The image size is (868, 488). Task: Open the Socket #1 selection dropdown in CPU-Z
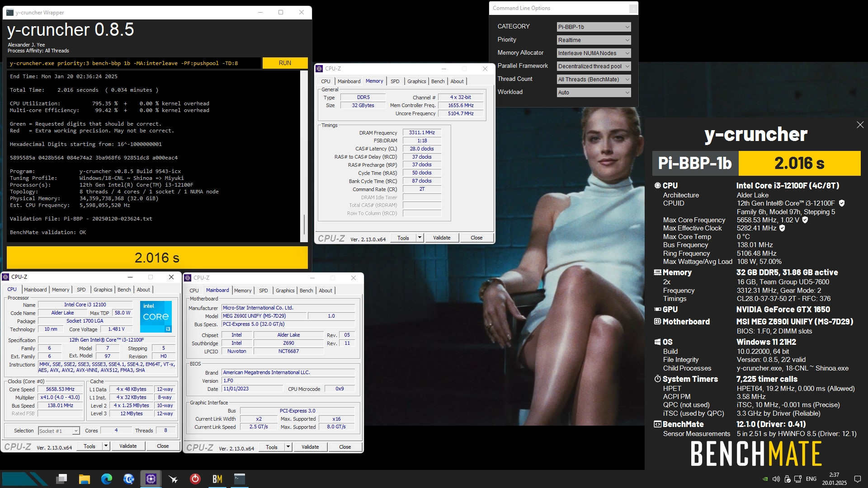59,431
